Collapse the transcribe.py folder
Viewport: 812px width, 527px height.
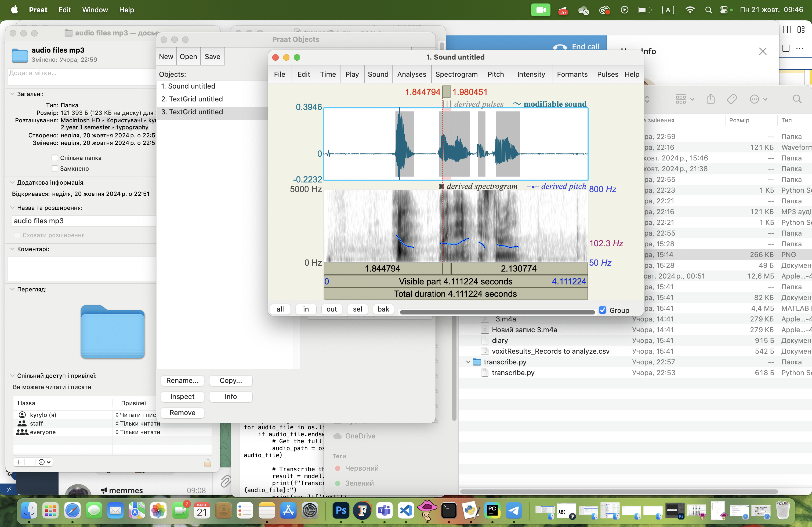tap(468, 362)
